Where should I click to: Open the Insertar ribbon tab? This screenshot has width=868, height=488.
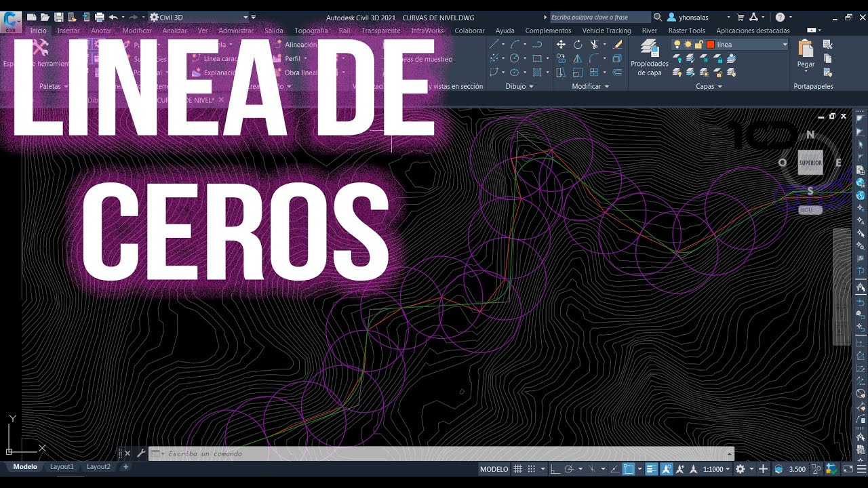point(68,30)
